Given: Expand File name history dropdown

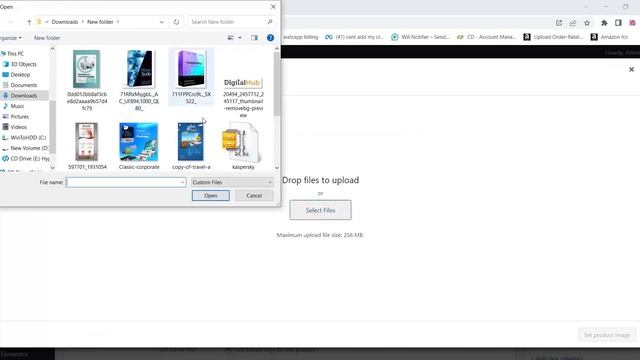Looking at the screenshot, I should 182,182.
